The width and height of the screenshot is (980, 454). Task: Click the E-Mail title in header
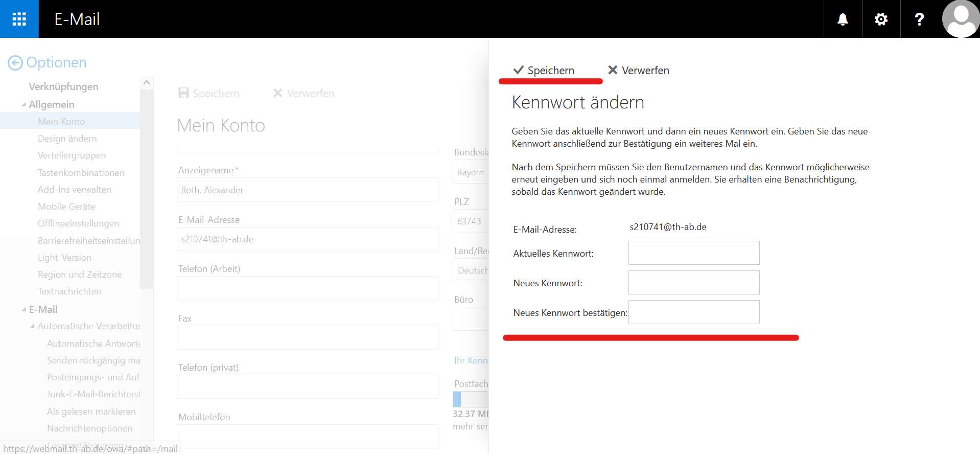tap(77, 19)
